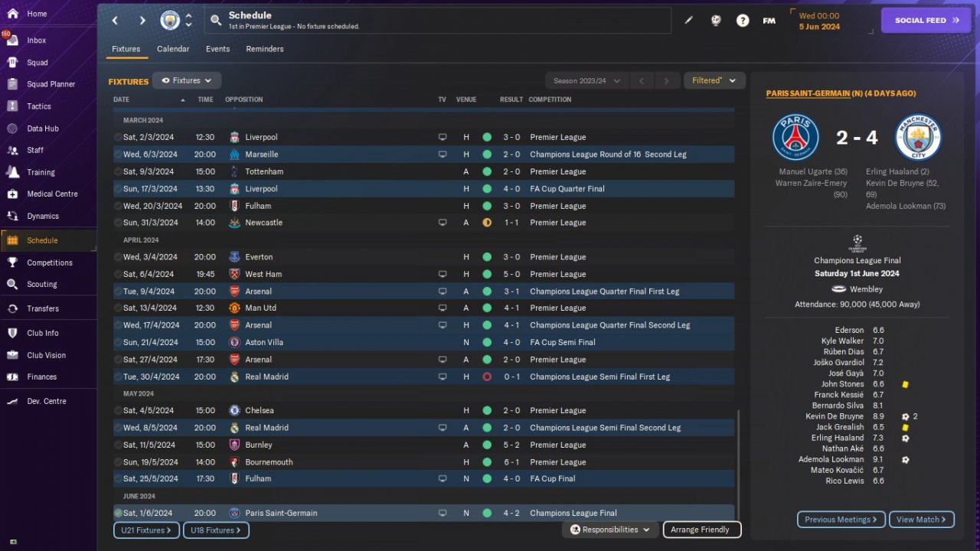Click the back navigation arrow

tap(115, 20)
